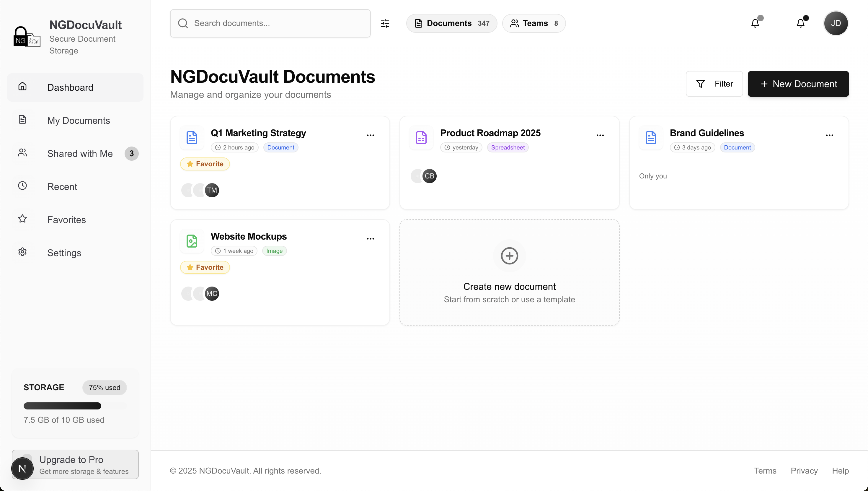Open the Website Mockups three-dot menu
The width and height of the screenshot is (868, 491).
(x=370, y=239)
